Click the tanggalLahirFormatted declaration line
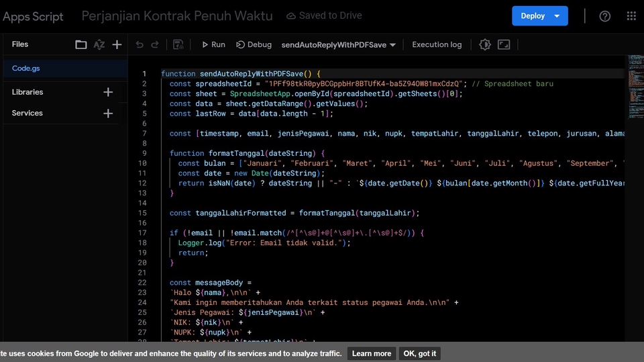Screen dimensions: 644x362 [x=294, y=213]
